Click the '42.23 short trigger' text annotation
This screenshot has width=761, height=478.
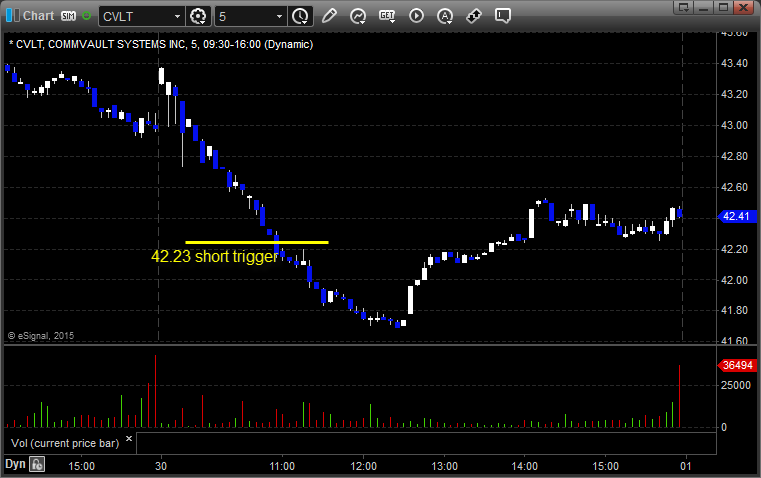[x=214, y=256]
